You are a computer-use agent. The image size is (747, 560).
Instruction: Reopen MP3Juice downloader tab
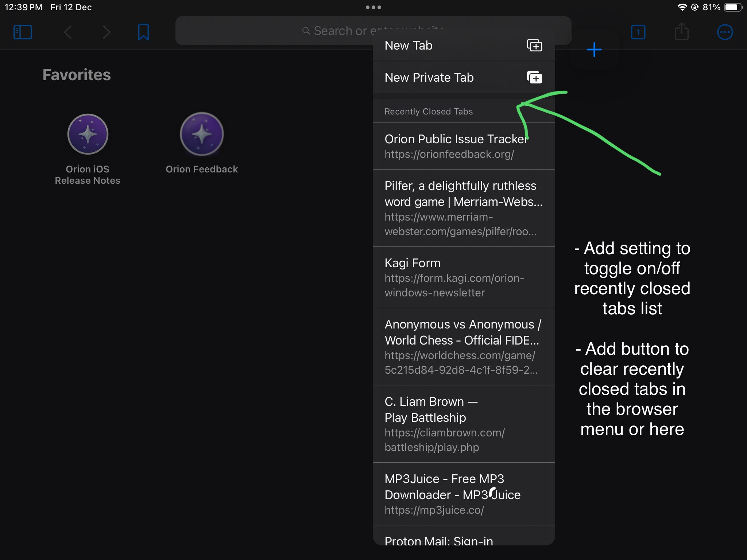(x=452, y=494)
